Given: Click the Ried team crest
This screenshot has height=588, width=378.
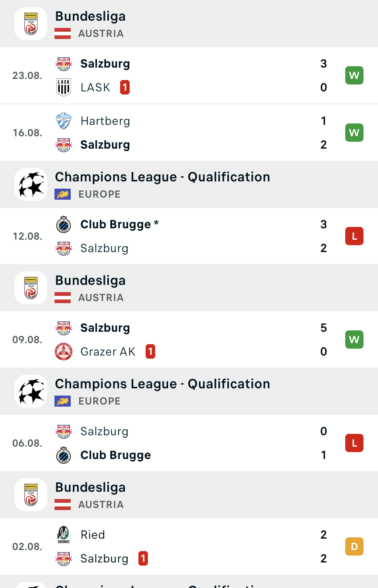Looking at the screenshot, I should tap(63, 535).
